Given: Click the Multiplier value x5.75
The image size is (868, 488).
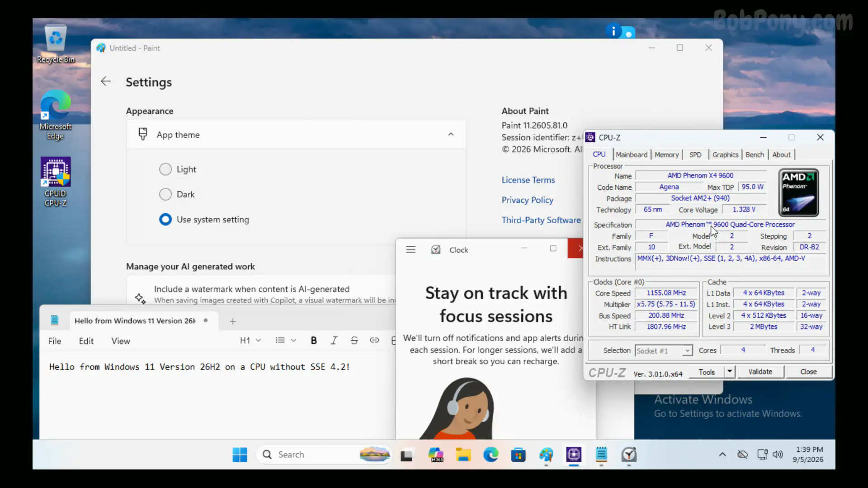Looking at the screenshot, I should pyautogui.click(x=666, y=304).
